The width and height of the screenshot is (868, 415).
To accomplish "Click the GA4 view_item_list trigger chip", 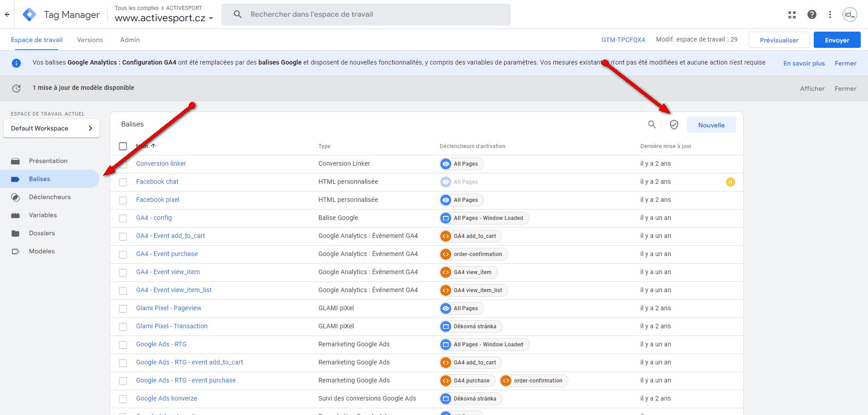I will point(474,290).
